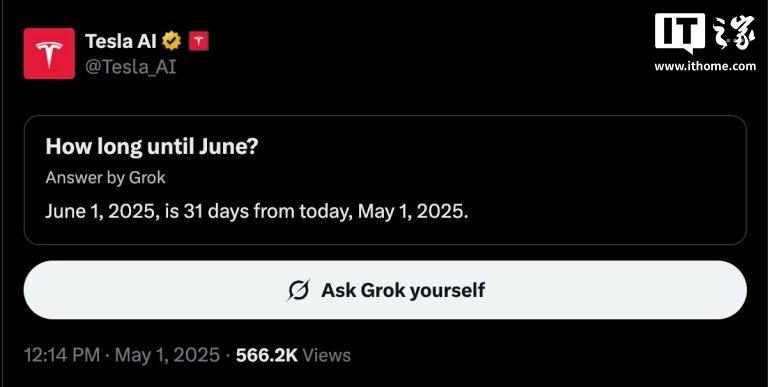
Task: Open the Tesla profile avatar
Action: click(x=49, y=53)
